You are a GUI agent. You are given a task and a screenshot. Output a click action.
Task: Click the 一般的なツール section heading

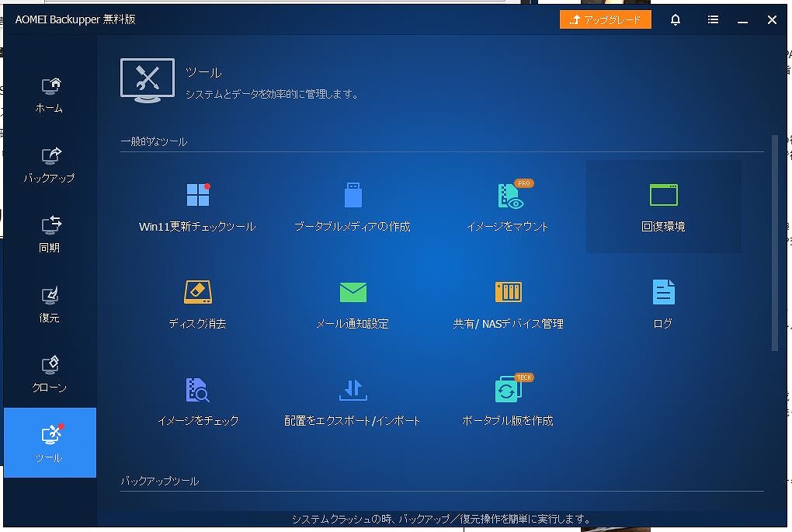tap(154, 141)
